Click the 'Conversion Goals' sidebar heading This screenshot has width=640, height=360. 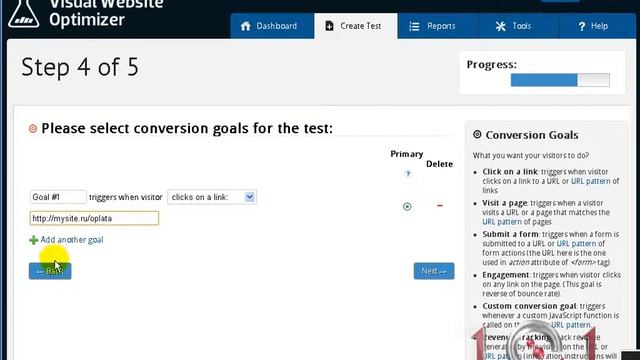click(x=532, y=135)
